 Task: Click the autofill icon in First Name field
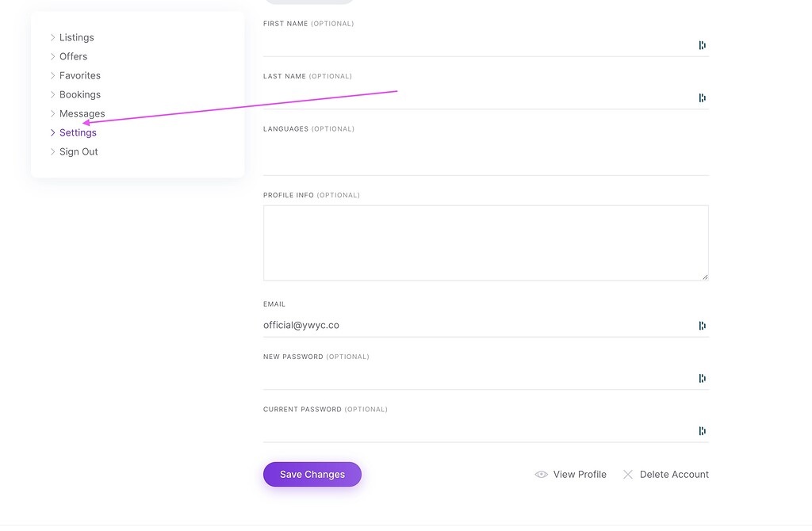pos(702,45)
